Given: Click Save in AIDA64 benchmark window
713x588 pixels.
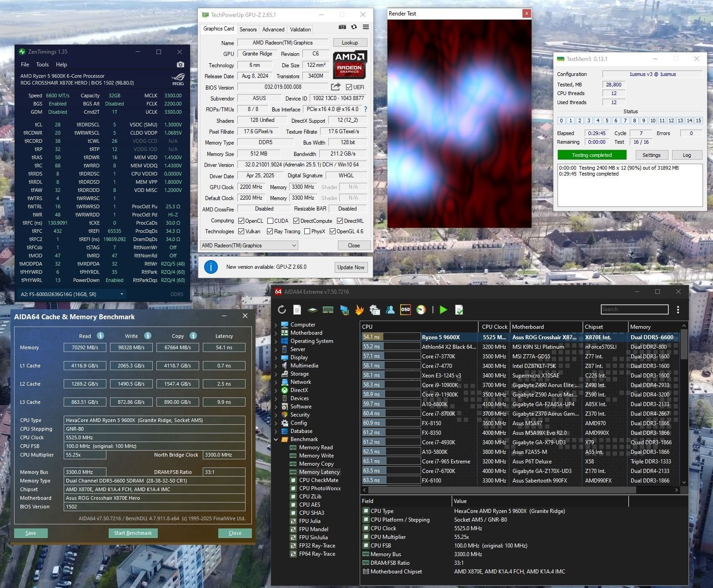Looking at the screenshot, I should [31, 533].
